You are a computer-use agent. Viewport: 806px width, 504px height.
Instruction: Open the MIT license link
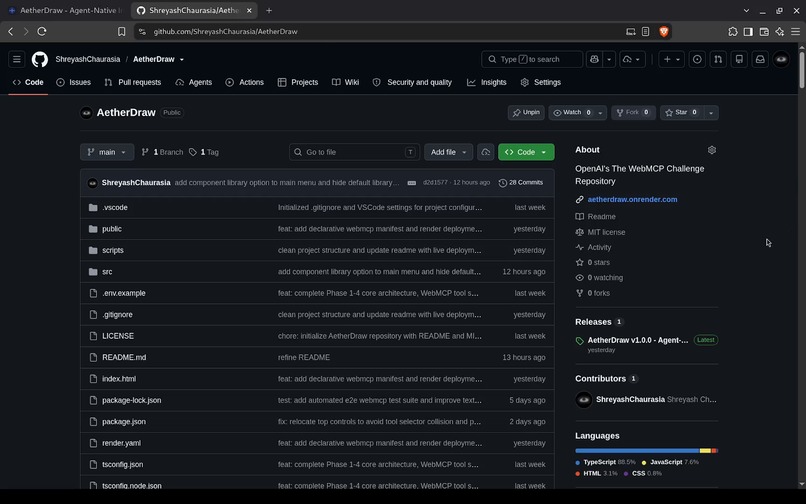click(606, 232)
